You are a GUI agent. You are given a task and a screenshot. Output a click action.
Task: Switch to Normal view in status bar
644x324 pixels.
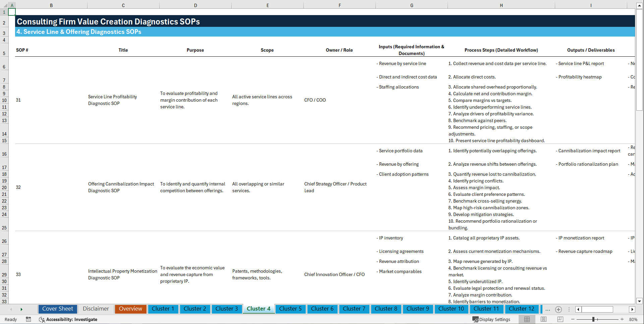click(x=527, y=319)
